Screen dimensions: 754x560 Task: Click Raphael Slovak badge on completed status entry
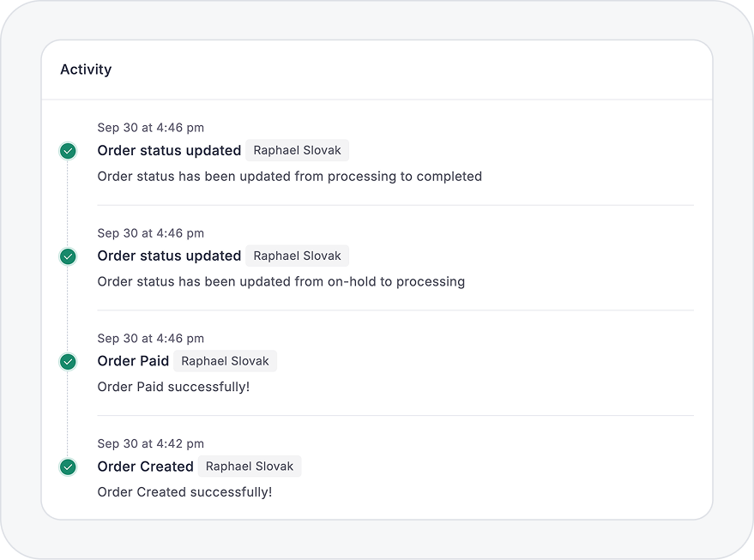point(297,151)
